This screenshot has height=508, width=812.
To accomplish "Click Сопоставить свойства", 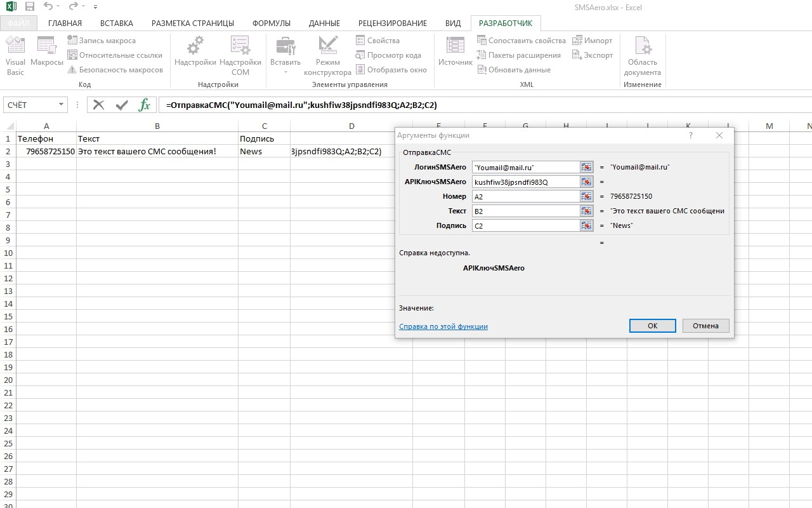I will click(x=521, y=41).
